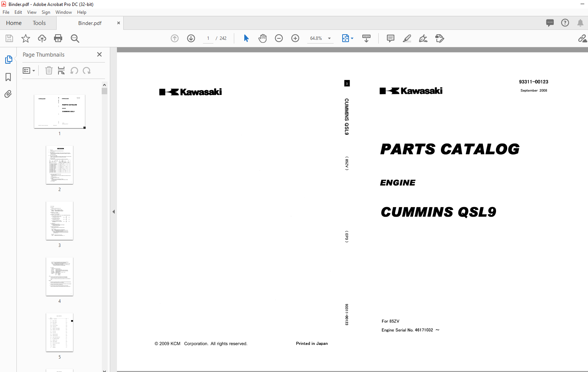Select the Binder.pdf document tab

[90, 23]
